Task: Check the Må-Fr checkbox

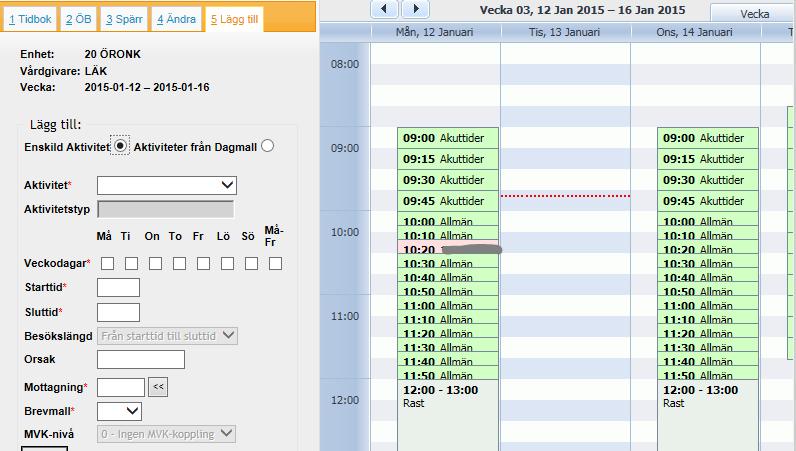Action: click(x=276, y=264)
